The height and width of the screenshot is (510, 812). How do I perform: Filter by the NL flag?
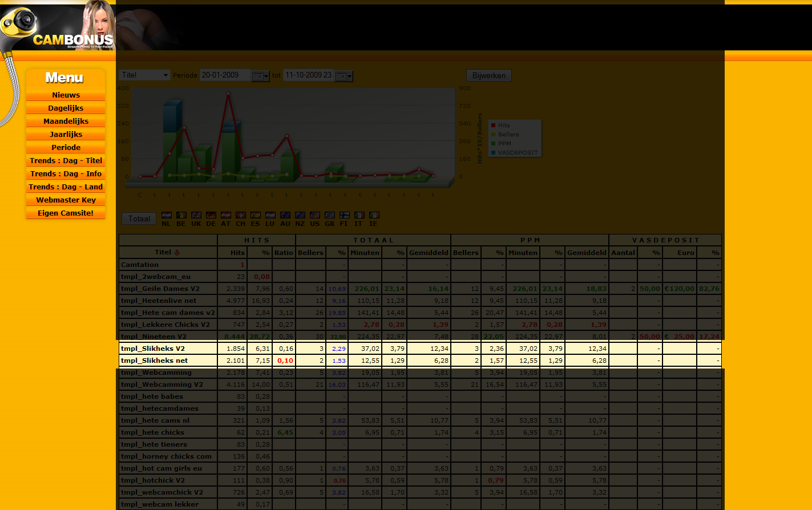[x=166, y=215]
